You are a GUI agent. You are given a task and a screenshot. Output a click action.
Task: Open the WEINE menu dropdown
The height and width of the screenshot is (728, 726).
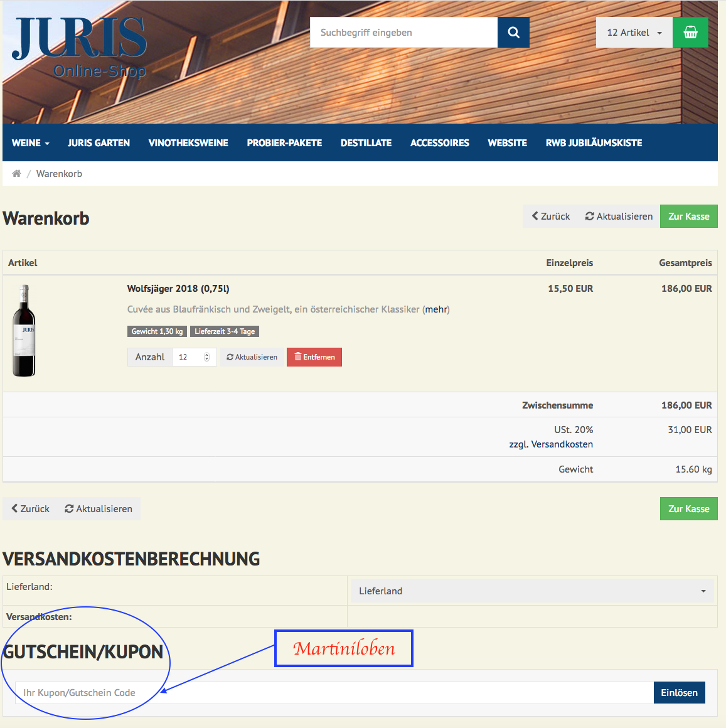tap(31, 143)
